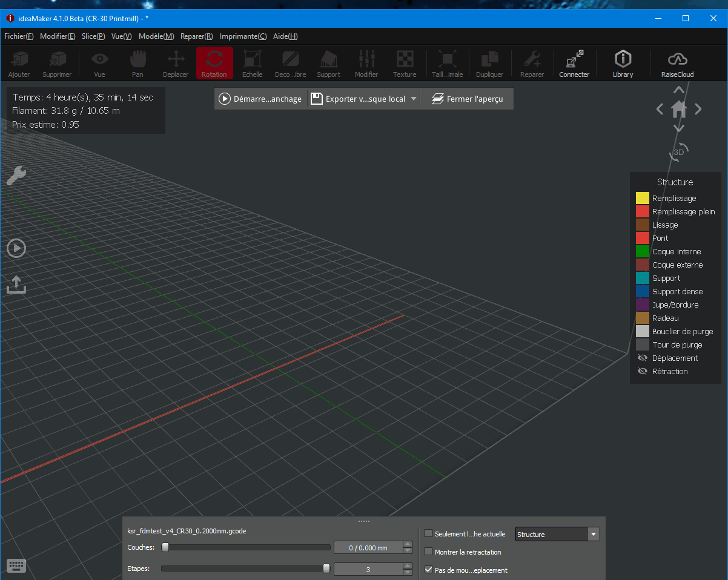
Task: Reset view with the home icon
Action: coord(679,109)
